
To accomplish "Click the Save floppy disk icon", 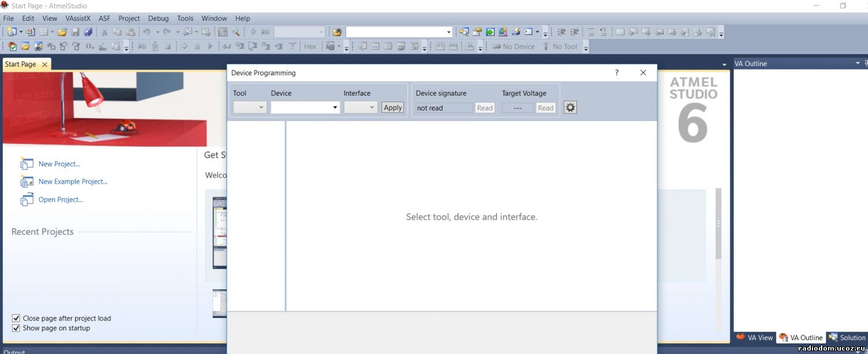I will click(x=75, y=32).
